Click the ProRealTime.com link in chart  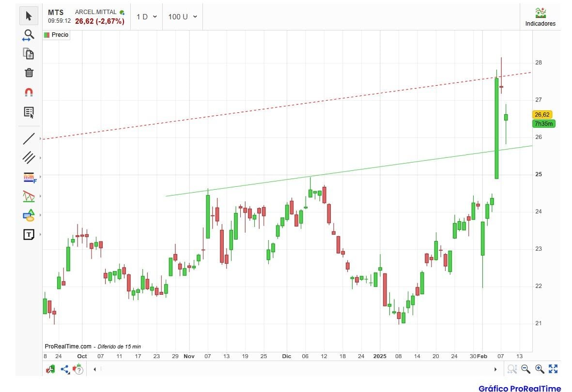[68, 347]
